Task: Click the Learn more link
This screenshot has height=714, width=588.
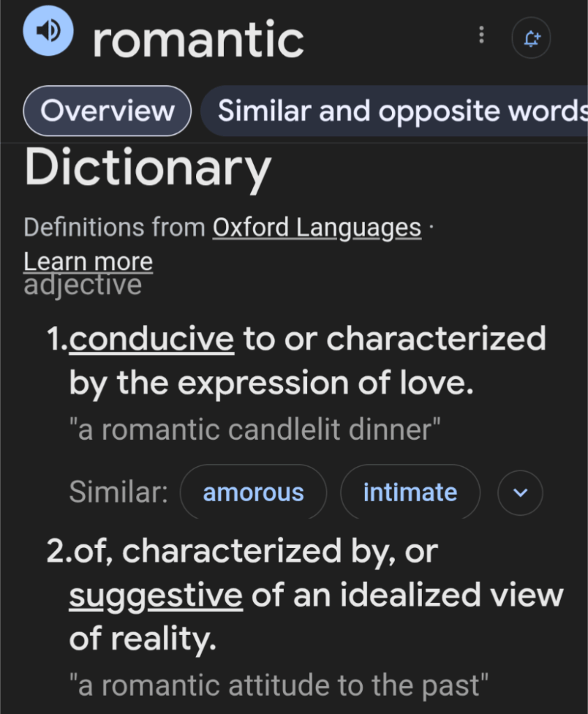Action: (x=88, y=261)
